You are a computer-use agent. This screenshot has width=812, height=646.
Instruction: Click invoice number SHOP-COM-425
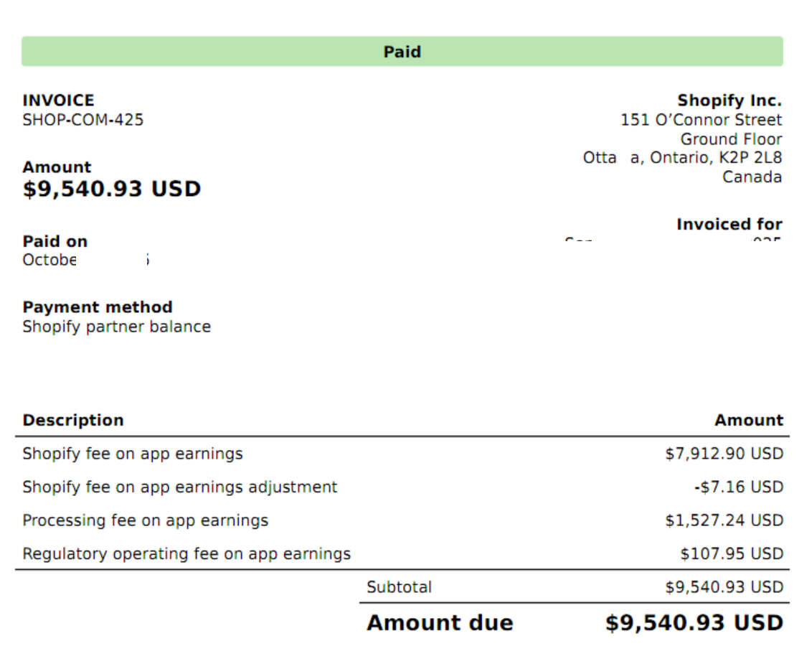pyautogui.click(x=83, y=120)
